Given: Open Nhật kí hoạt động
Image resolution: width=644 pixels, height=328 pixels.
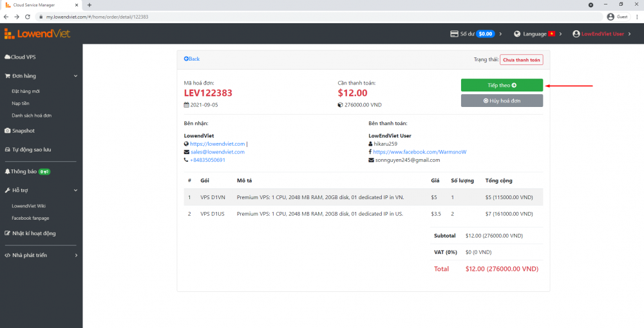Looking at the screenshot, I should pos(30,233).
